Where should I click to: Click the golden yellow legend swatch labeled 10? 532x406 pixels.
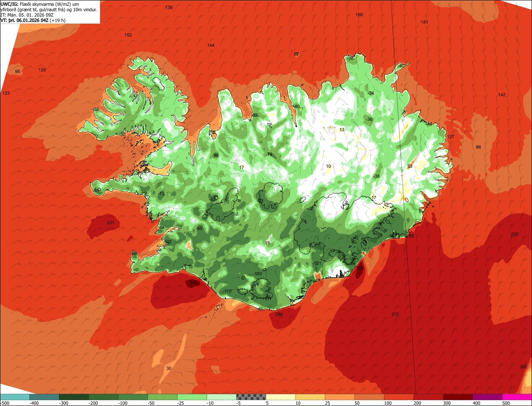tap(310, 397)
